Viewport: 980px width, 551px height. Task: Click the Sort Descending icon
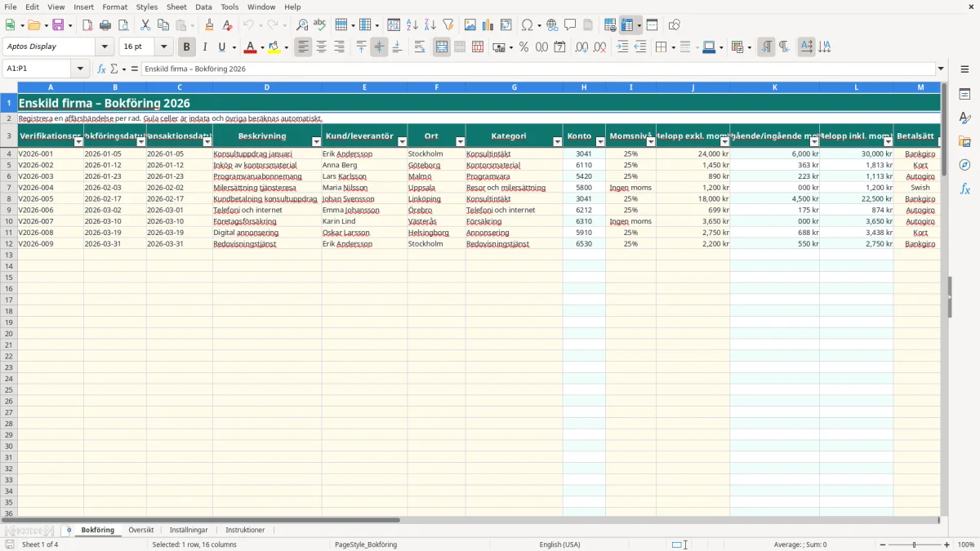(x=430, y=25)
